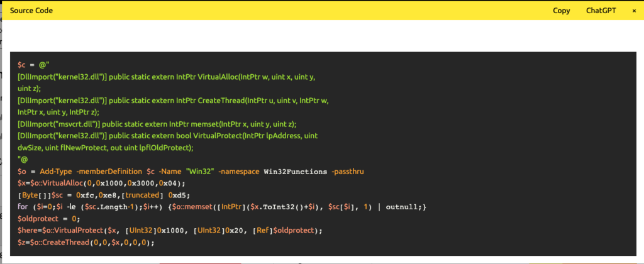The height and width of the screenshot is (264, 644).
Task: Click the '$oldprotect = 0;' line
Action: click(49, 219)
